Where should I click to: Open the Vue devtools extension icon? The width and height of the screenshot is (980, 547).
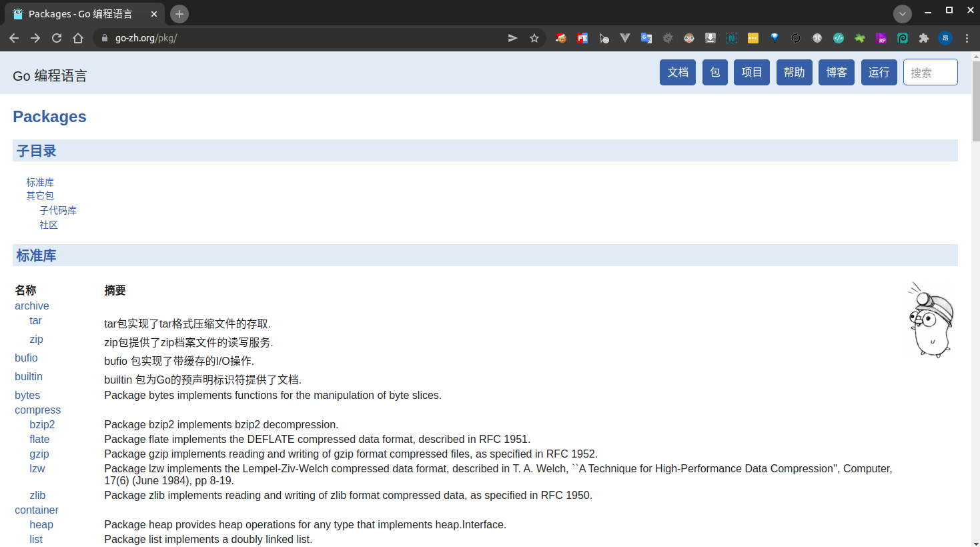(624, 38)
